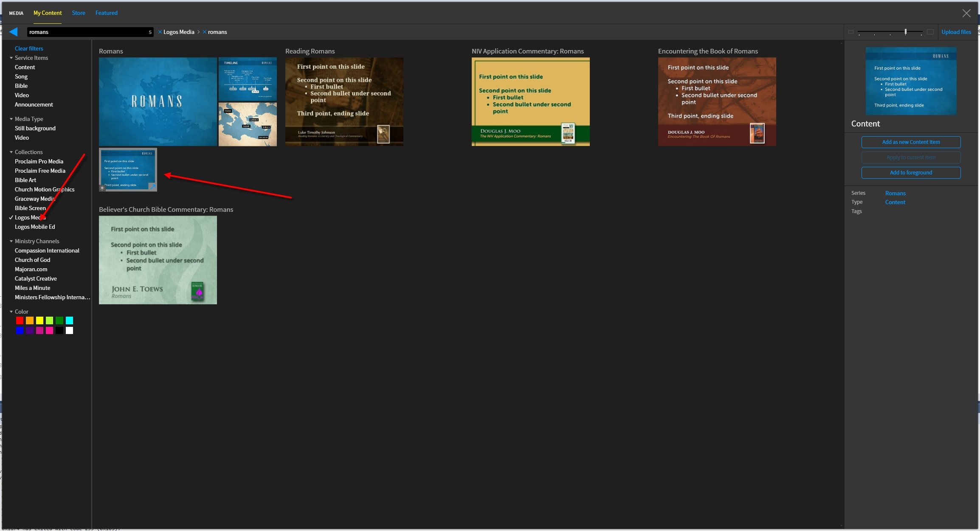Collapse the Collections filter group
980x531 pixels.
pos(11,152)
